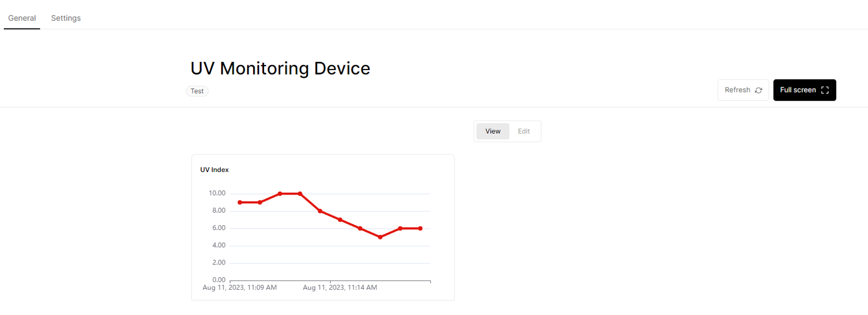Click the expand-corners full screen icon
This screenshot has height=315, width=868.
pyautogui.click(x=825, y=90)
